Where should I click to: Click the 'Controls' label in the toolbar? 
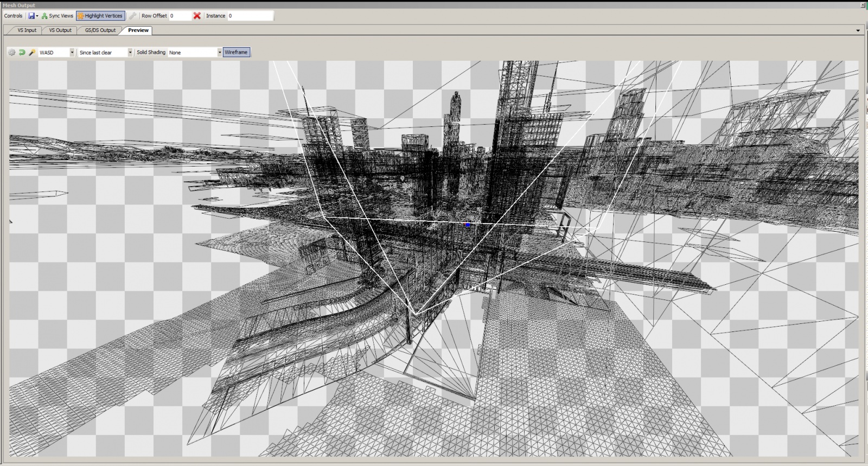[14, 16]
